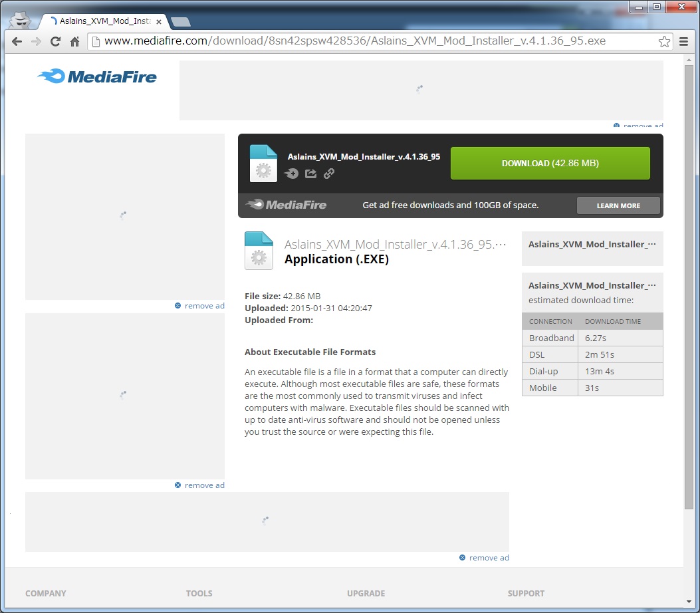This screenshot has height=613, width=700.
Task: Click the save to MediaFire account icon
Action: point(291,174)
